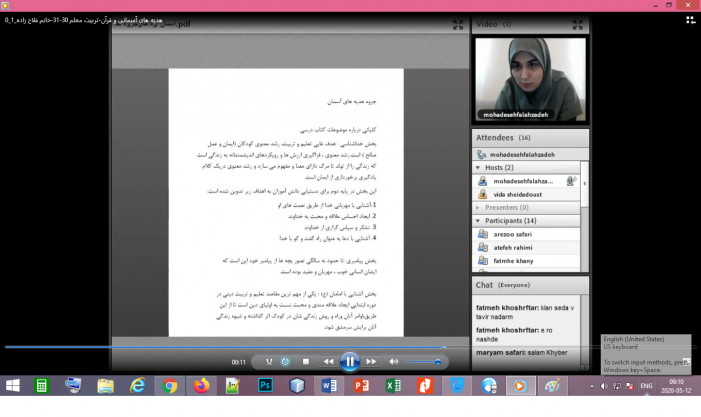This screenshot has width=701, height=417.
Task: Open the system tray volume control
Action: coord(604,386)
